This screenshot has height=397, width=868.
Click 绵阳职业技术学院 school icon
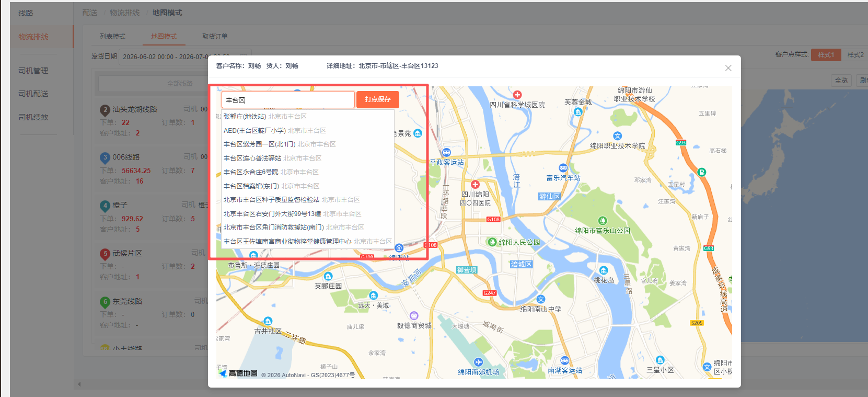coord(617,136)
